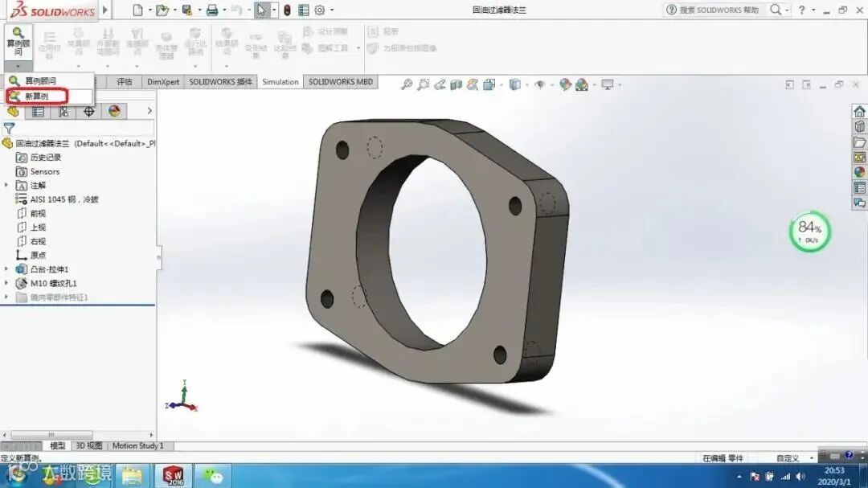Image resolution: width=868 pixels, height=488 pixels.
Task: Select AISI 1045 钢 material in tree
Action: (64, 199)
